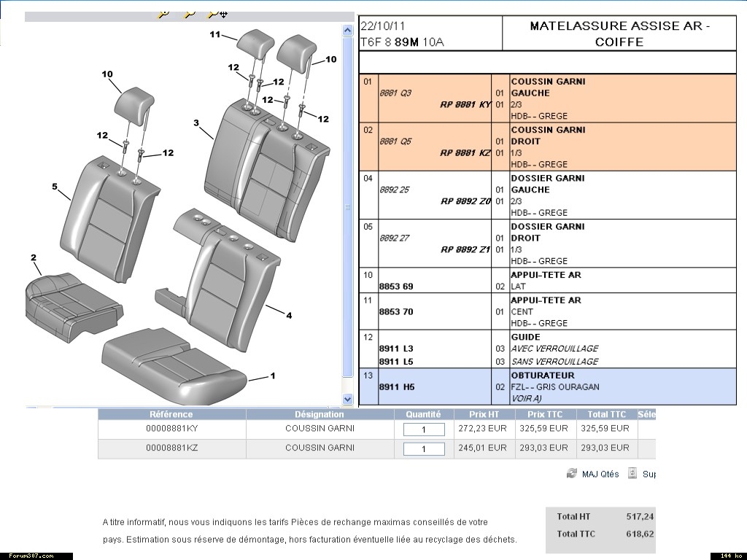
Task: Select the magnifier with move arrows tool
Action: (x=217, y=13)
